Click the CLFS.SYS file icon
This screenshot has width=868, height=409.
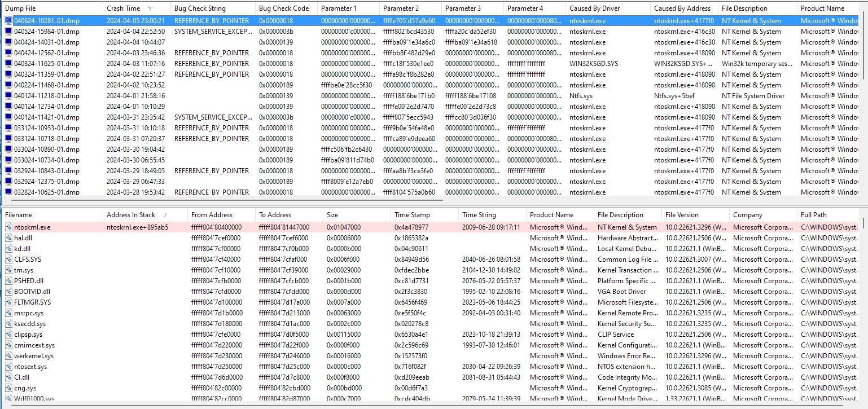coord(8,259)
